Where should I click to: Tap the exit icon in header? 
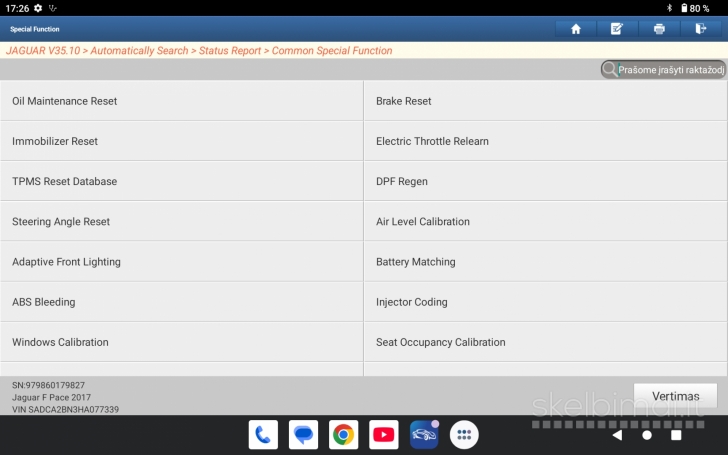pos(700,29)
